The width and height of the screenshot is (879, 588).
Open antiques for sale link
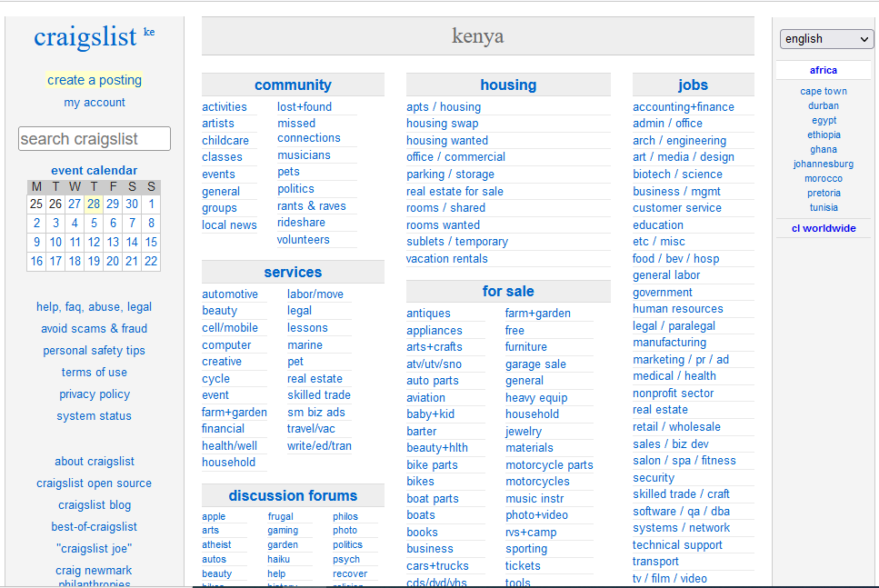(x=428, y=314)
